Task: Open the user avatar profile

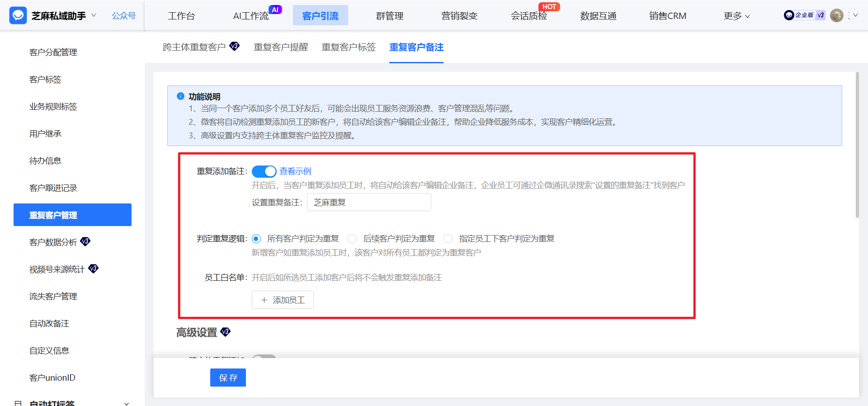Action: pyautogui.click(x=837, y=15)
